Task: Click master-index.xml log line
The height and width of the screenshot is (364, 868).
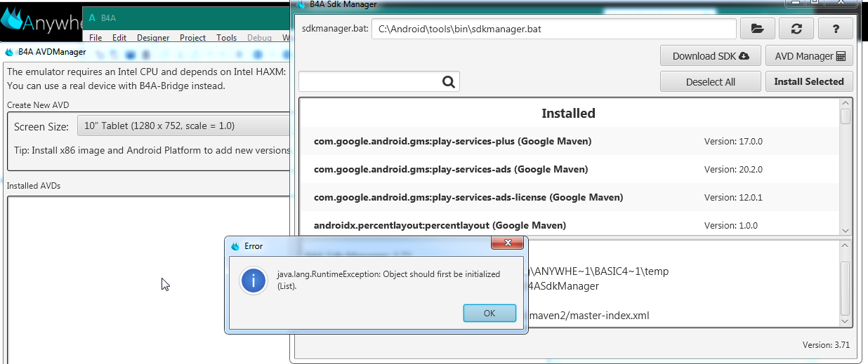Action: (588, 316)
